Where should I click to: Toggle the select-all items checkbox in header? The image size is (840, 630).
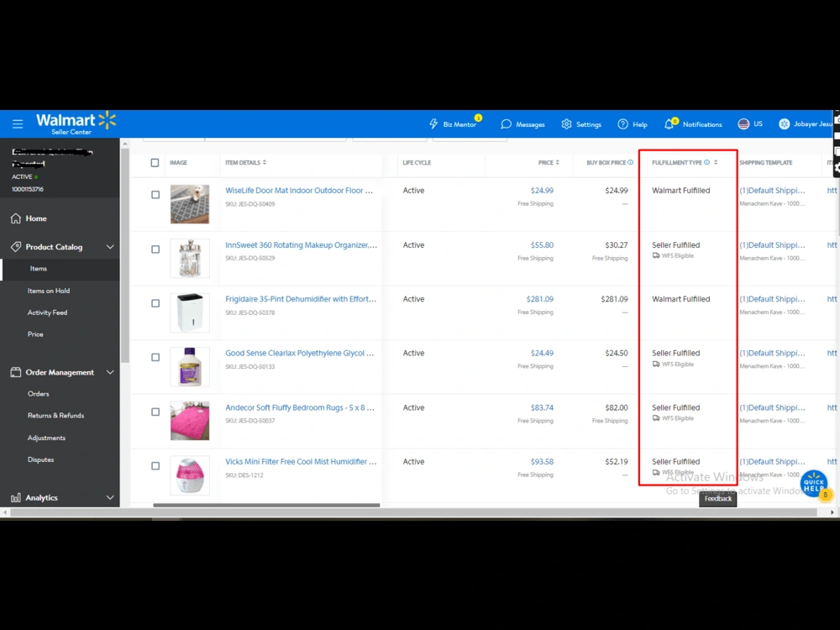[155, 163]
